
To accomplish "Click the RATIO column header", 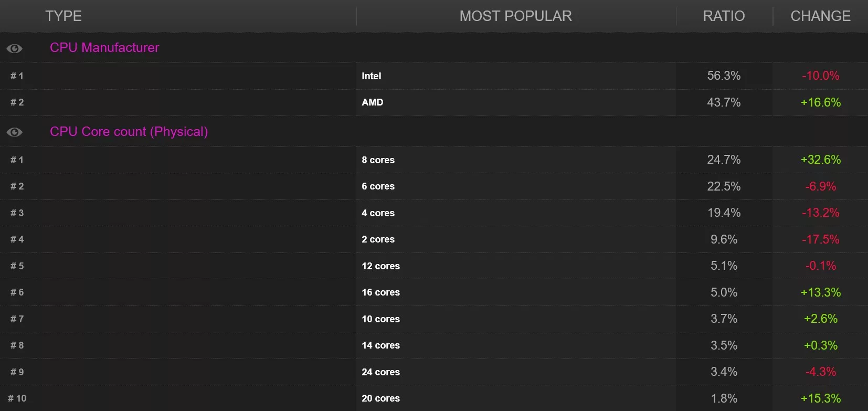I will 724,16.
